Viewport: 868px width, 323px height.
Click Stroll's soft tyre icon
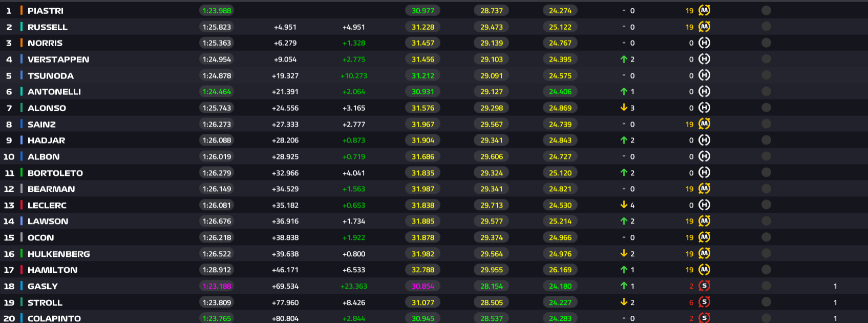coord(704,302)
